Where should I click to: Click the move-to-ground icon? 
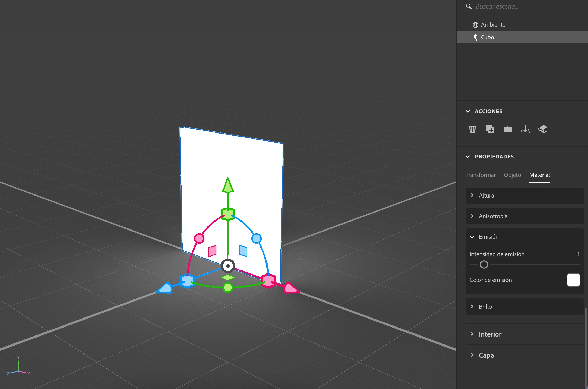click(x=525, y=129)
